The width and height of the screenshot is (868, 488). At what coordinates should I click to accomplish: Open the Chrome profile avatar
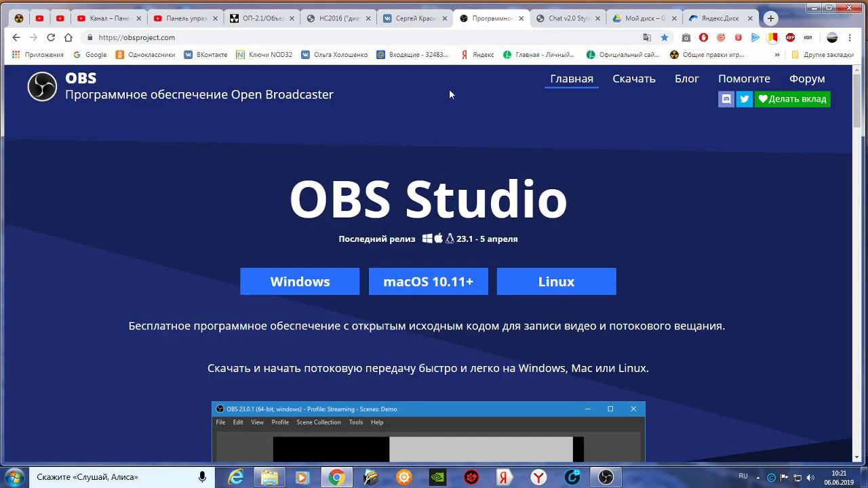click(x=832, y=37)
